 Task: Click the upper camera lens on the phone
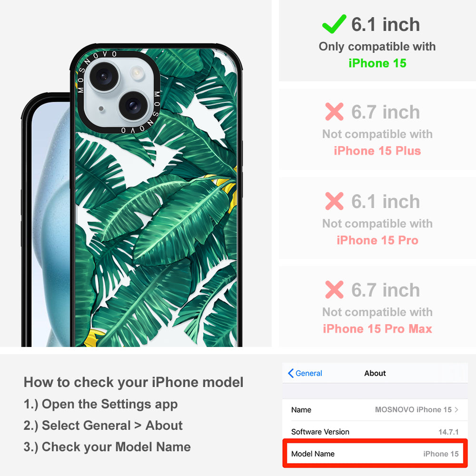coord(104,76)
